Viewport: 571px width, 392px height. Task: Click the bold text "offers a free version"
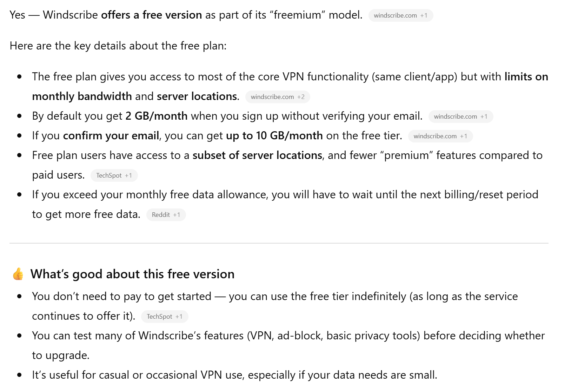click(151, 15)
